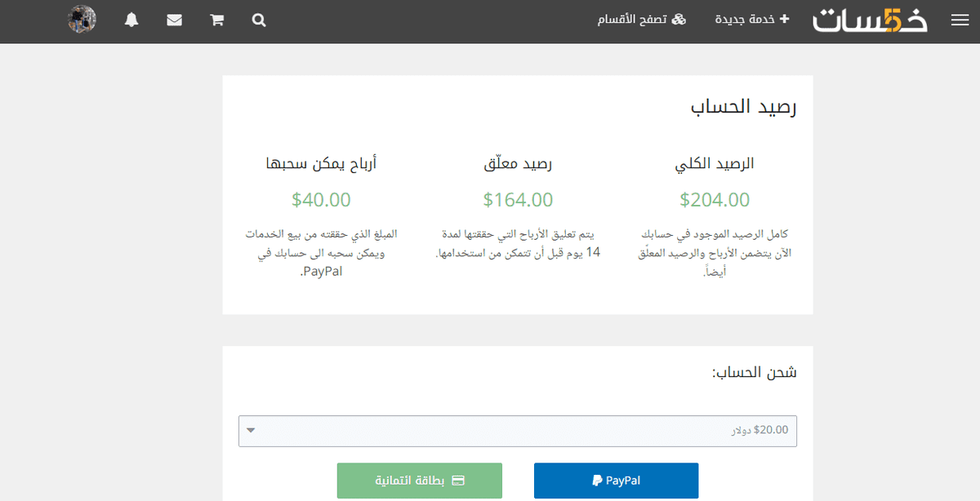Open the messages envelope icon
The height and width of the screenshot is (501, 980).
coord(174,20)
